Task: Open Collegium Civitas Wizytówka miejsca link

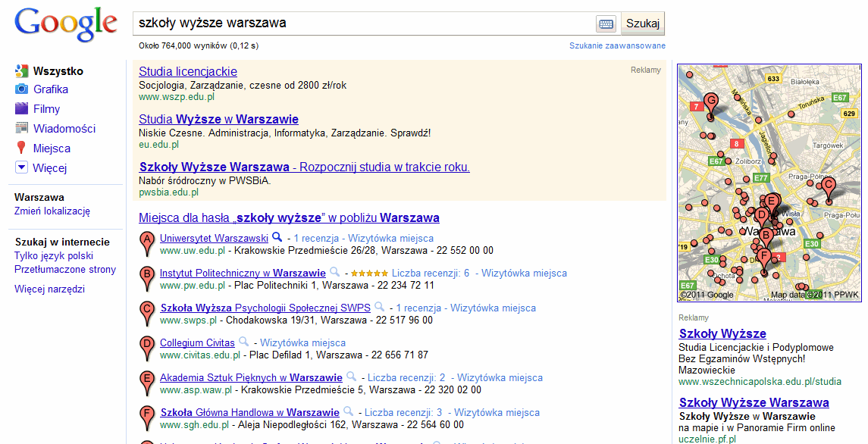Action: click(x=302, y=342)
